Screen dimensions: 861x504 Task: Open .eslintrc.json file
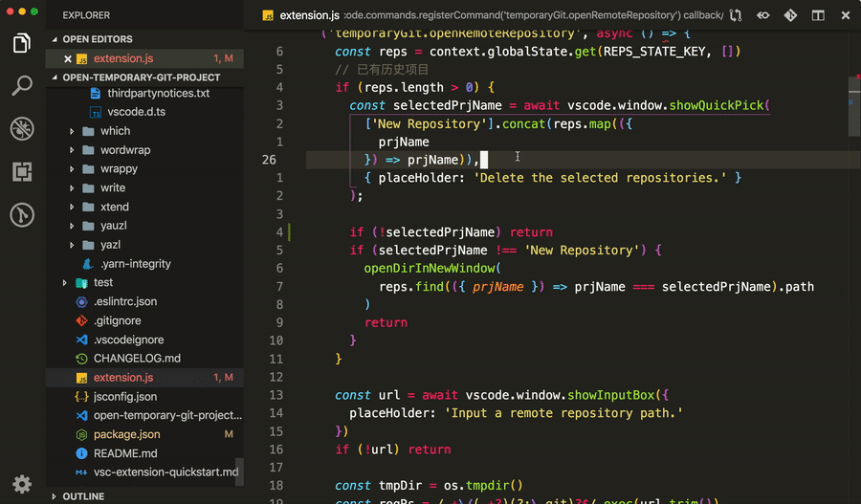144,301
